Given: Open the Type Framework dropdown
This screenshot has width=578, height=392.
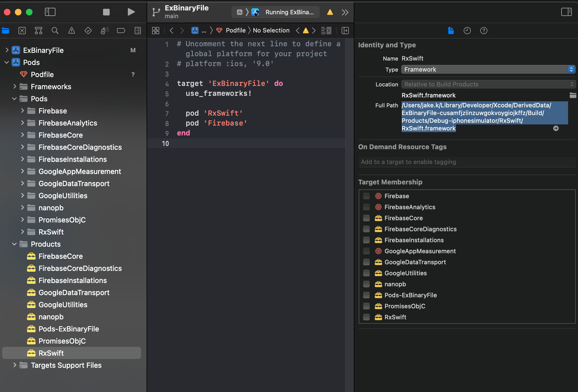Looking at the screenshot, I should coord(488,70).
